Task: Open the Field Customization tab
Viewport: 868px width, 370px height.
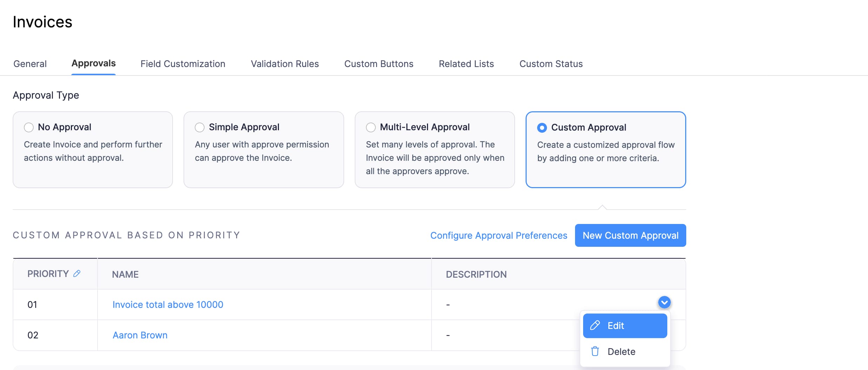Action: (183, 64)
